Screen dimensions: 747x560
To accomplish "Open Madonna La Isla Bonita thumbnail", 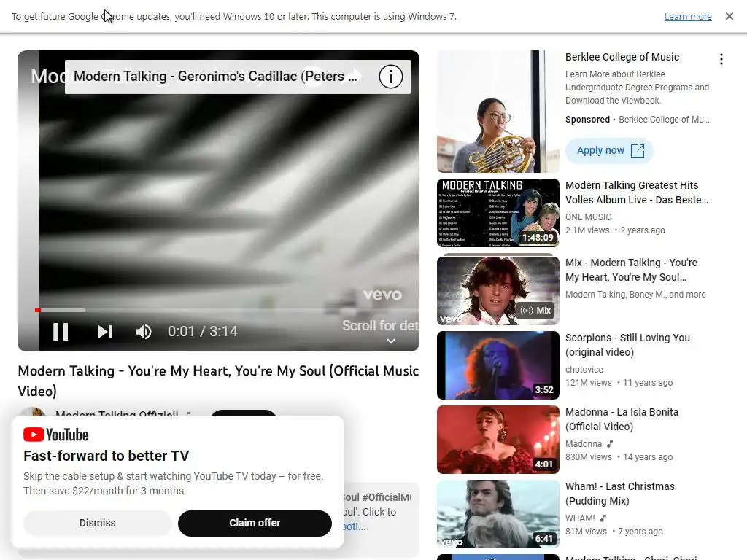I will pyautogui.click(x=498, y=440).
